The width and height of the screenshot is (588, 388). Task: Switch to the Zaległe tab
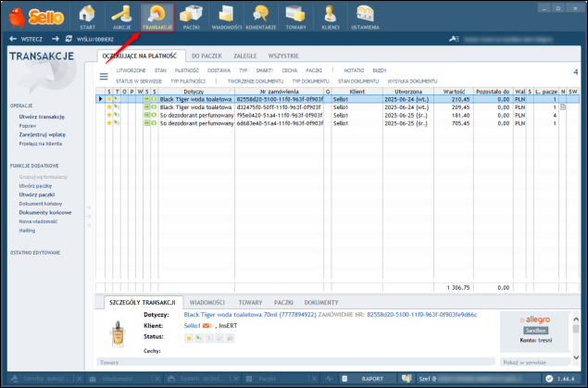pos(245,56)
